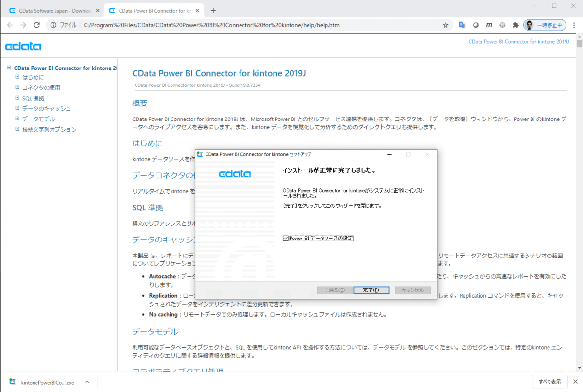Close the active Power BI Connector tab

[x=197, y=11]
